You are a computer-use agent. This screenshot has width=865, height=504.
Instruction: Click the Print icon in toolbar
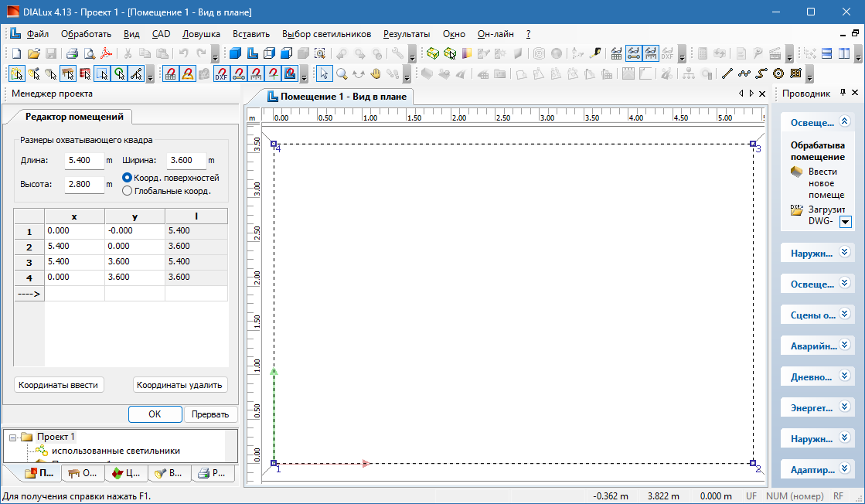72,53
